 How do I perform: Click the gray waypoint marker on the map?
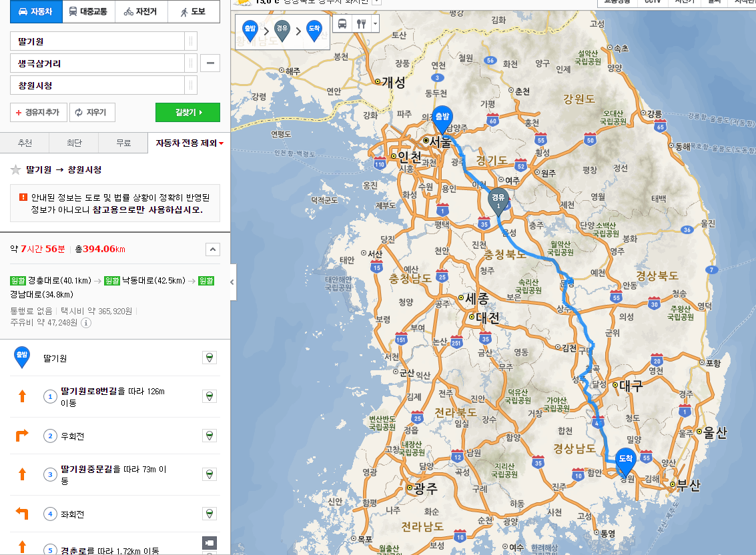click(498, 200)
